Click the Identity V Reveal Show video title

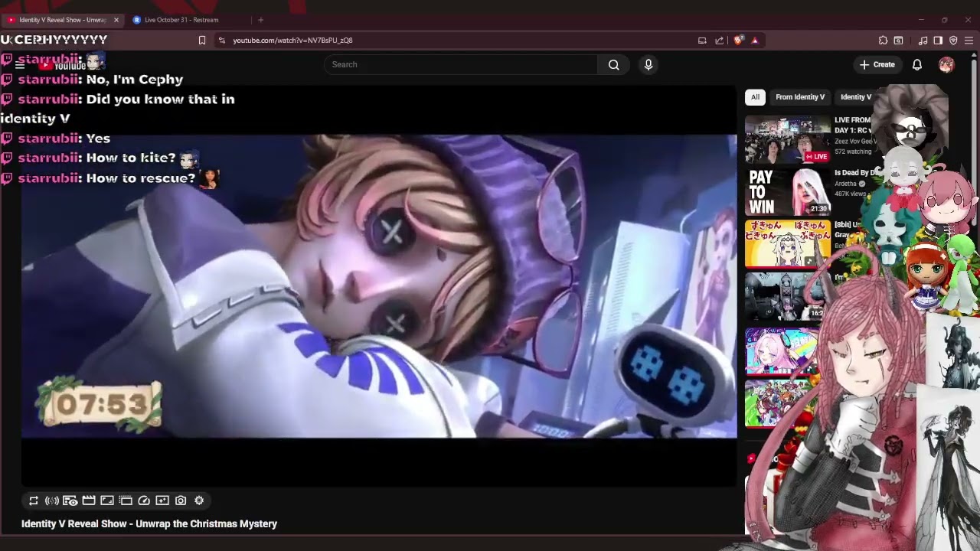pyautogui.click(x=149, y=523)
